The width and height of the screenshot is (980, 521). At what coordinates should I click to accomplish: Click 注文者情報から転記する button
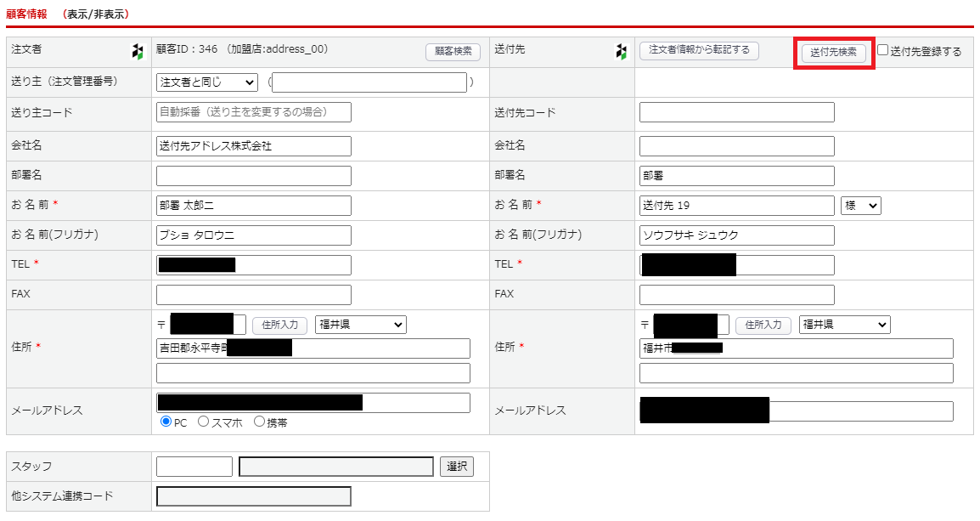[x=699, y=50]
